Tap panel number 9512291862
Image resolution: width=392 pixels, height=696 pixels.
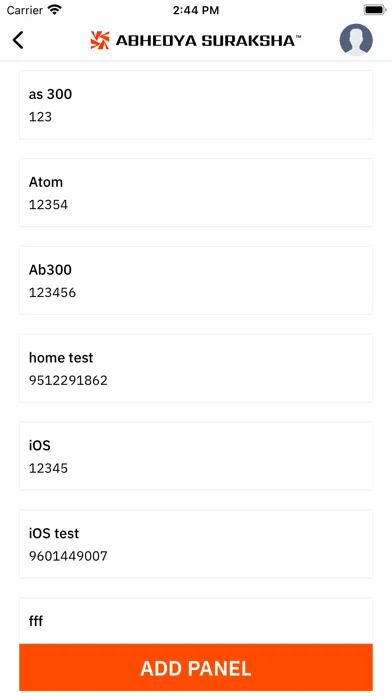coord(68,380)
